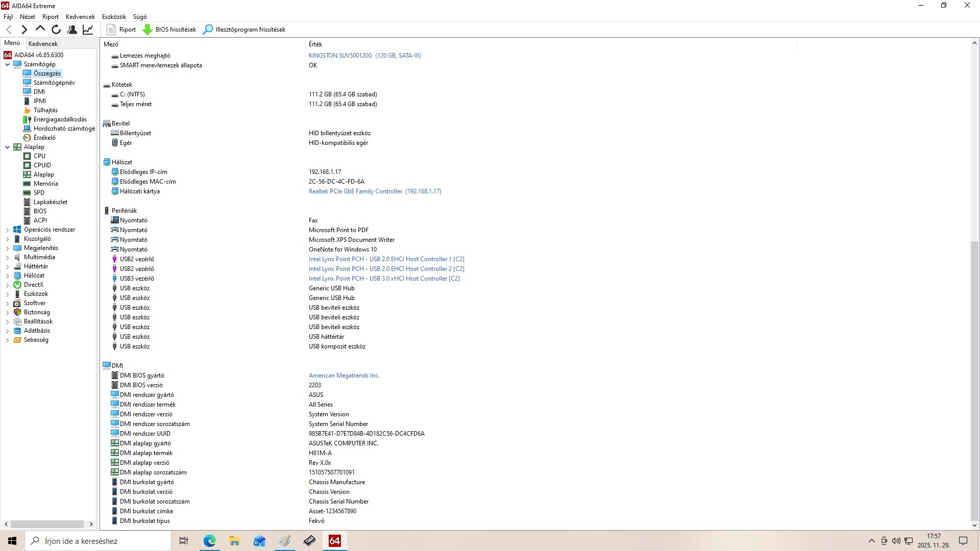Click the Forward navigation arrow
Image resolution: width=980 pixels, height=551 pixels.
pos(24,30)
